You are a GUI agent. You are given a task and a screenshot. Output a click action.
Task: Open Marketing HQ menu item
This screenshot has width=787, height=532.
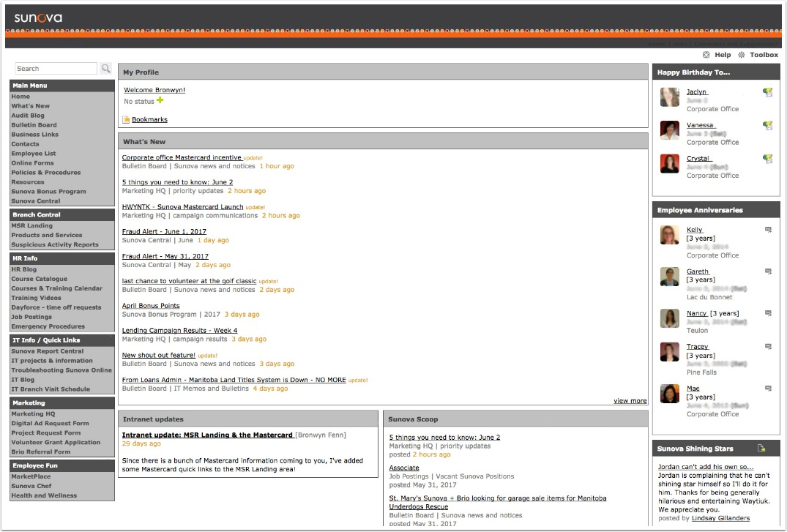tap(33, 413)
